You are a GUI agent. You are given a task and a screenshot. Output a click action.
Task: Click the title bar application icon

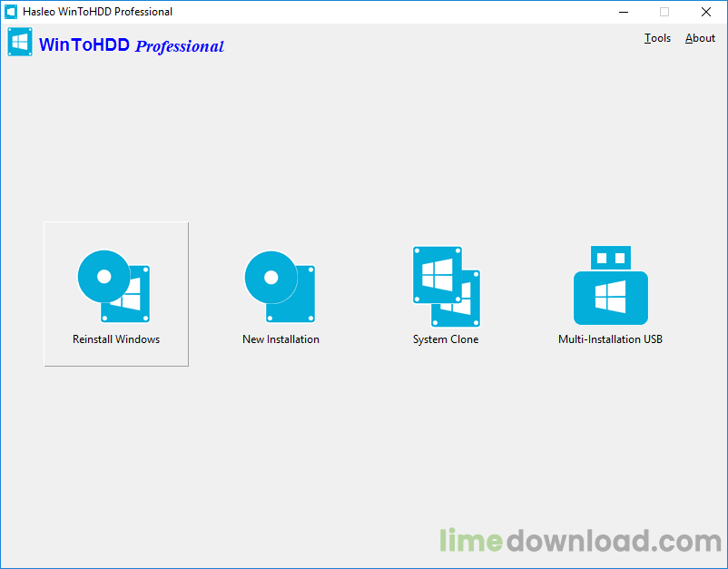click(11, 12)
